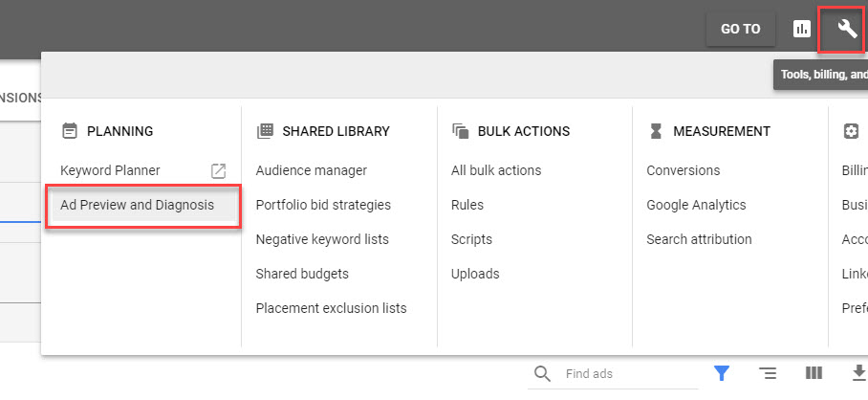Open the columns icon
Screen dimensions: 868x400
click(814, 373)
